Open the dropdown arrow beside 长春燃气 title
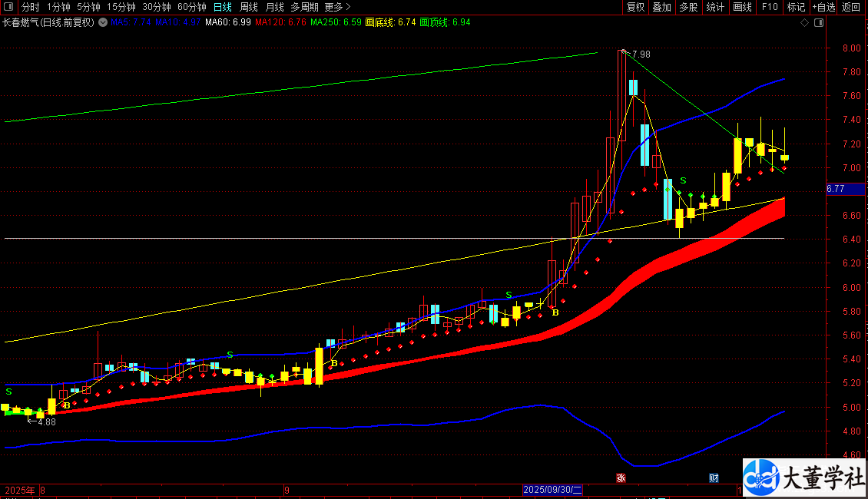Screen dimensions: 868x499 click(x=103, y=23)
